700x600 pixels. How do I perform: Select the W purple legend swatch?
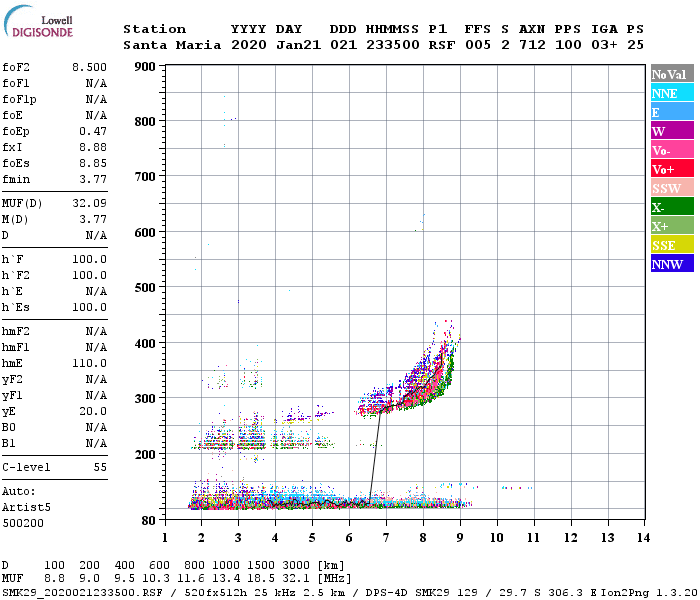pos(672,131)
